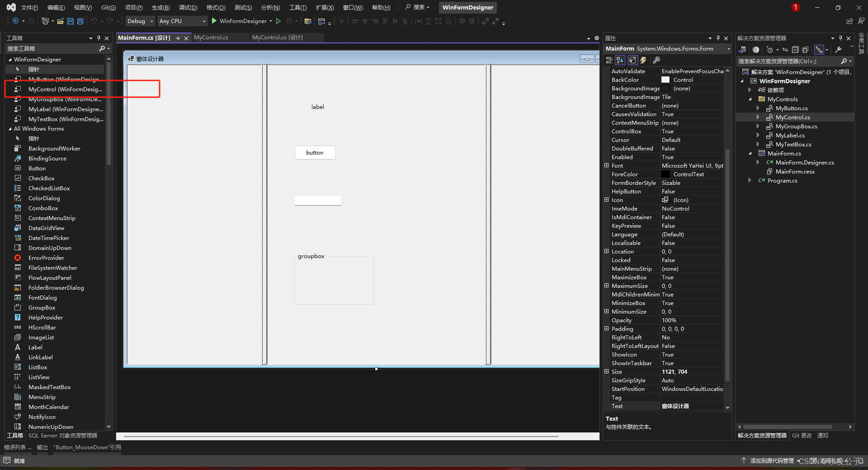868x470 pixels.
Task: Click the open file folder icon
Action: click(x=60, y=21)
